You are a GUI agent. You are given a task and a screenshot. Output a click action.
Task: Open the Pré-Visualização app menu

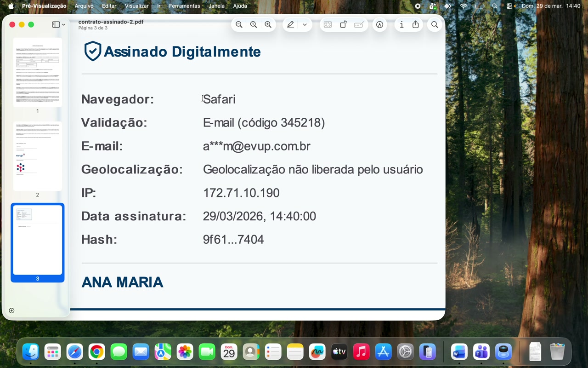click(44, 6)
